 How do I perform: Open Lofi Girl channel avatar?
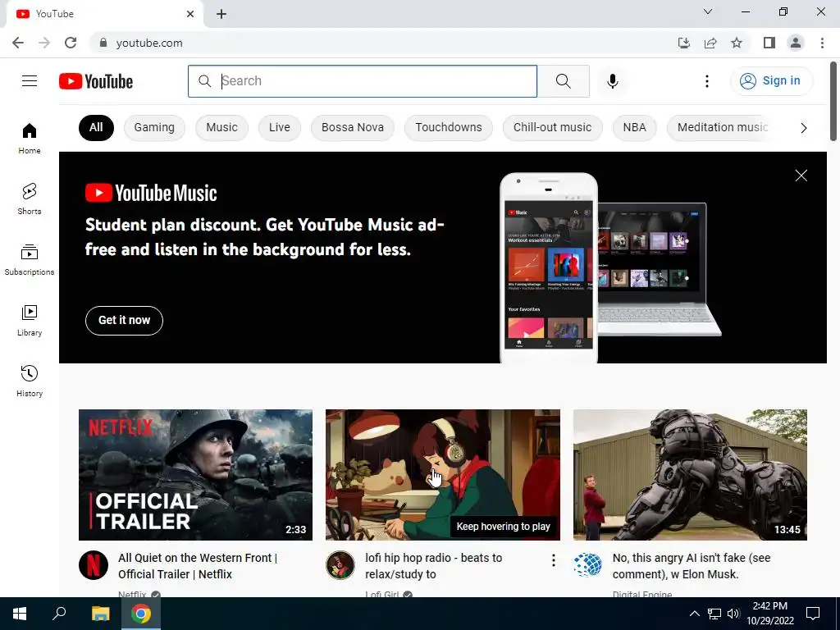click(x=340, y=565)
